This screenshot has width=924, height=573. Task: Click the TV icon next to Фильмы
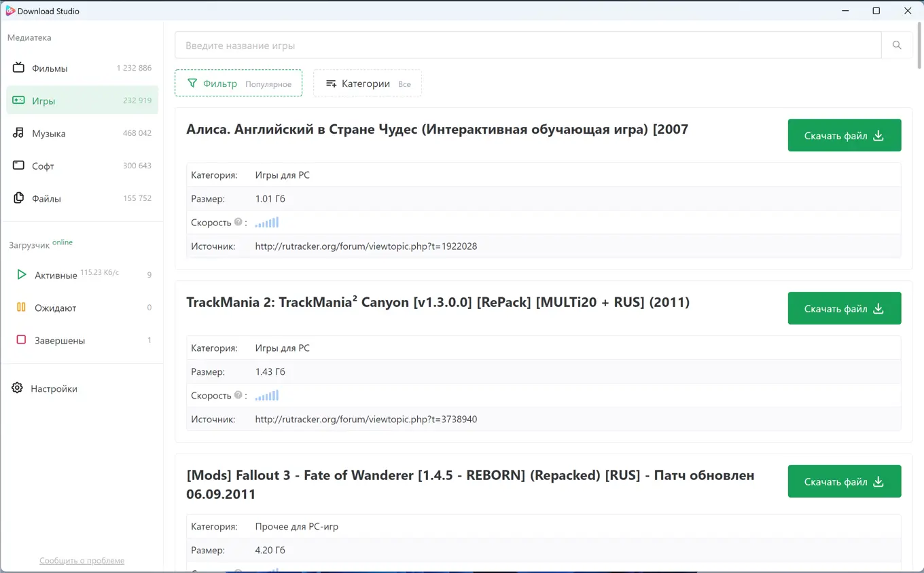(18, 68)
